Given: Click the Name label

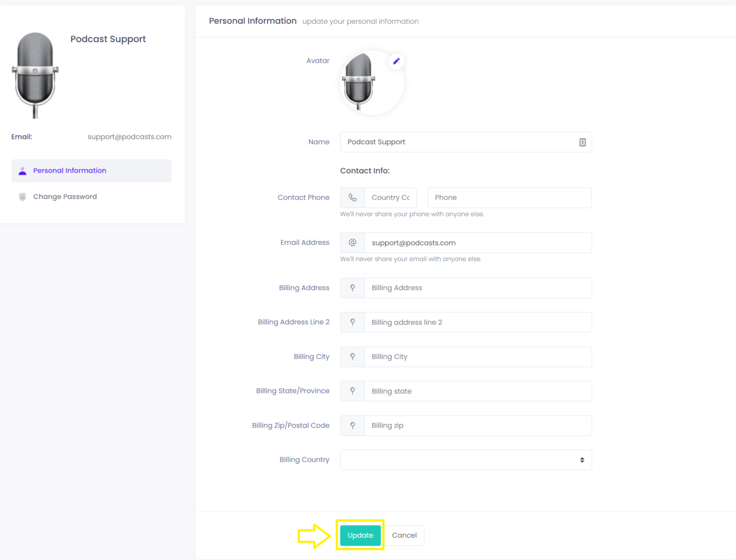Looking at the screenshot, I should (319, 142).
